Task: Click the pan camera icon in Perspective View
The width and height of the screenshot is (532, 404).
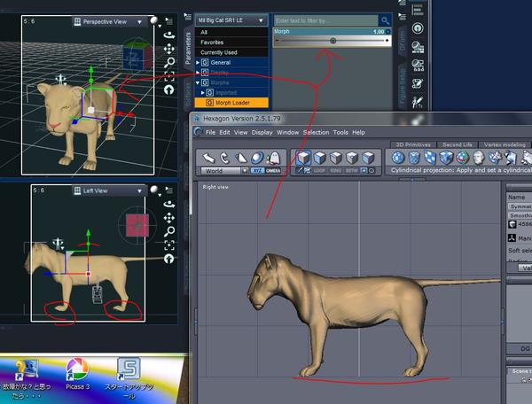Action: pos(169,49)
